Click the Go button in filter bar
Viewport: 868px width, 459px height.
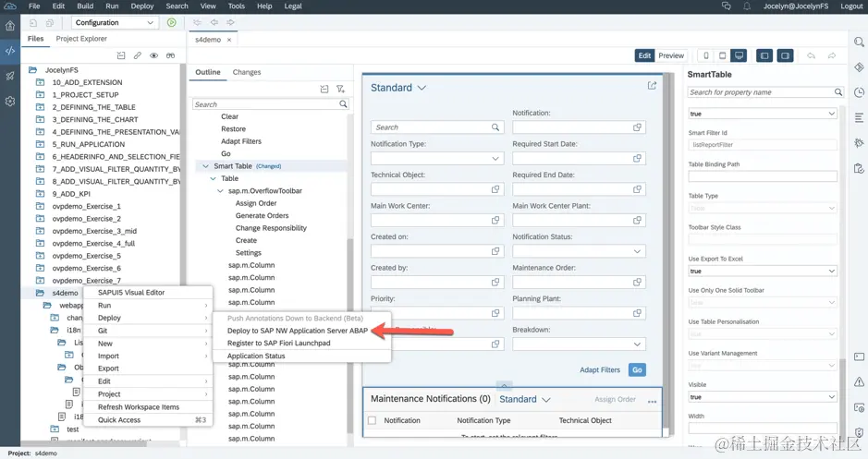tap(637, 370)
